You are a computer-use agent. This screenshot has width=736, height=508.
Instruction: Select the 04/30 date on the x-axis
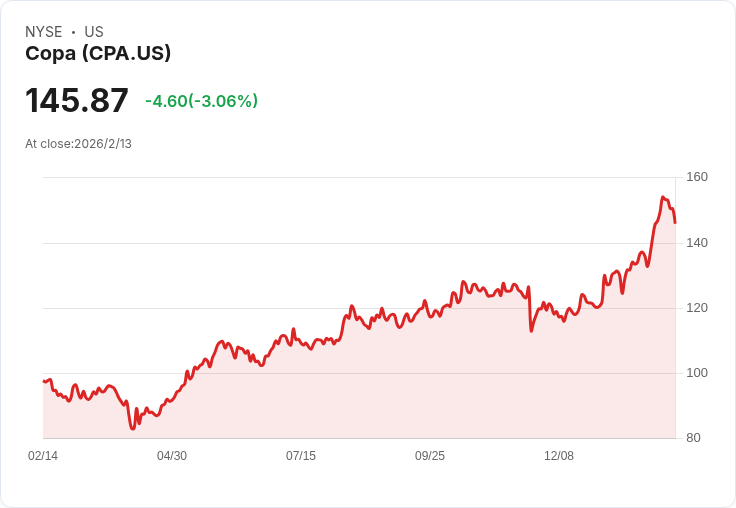(172, 456)
